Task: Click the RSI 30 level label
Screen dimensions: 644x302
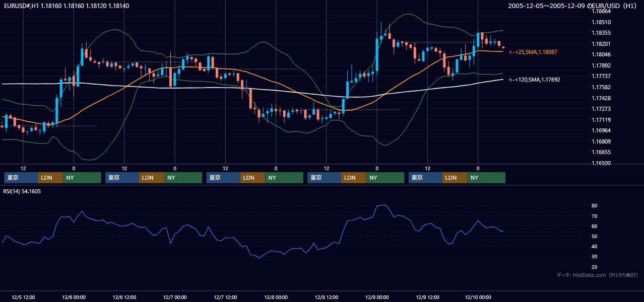Action: point(595,257)
